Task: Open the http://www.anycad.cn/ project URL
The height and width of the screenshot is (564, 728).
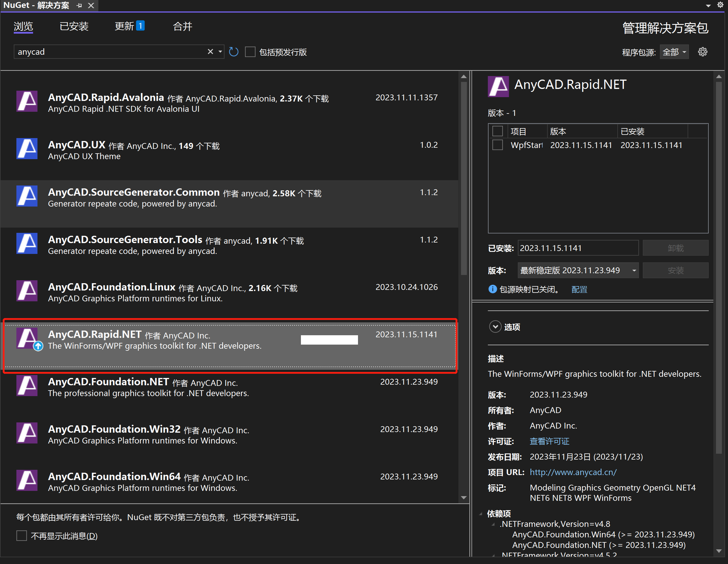Action: (x=573, y=472)
